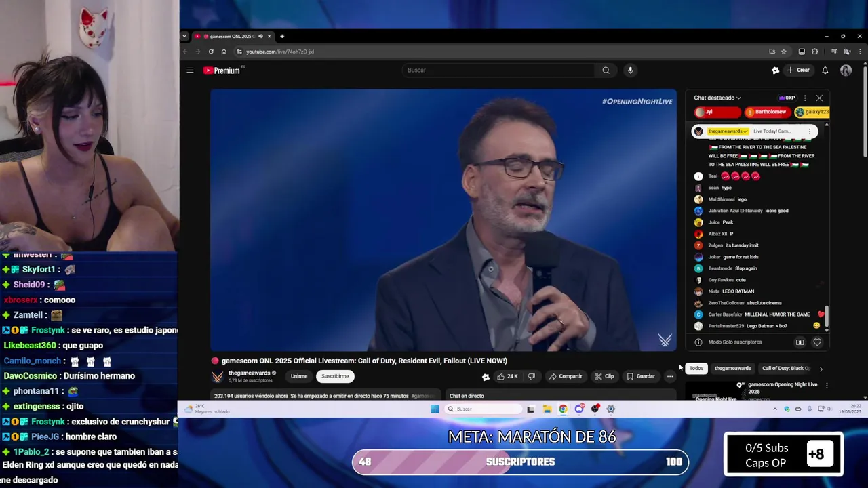This screenshot has width=868, height=488.
Task: Open thegameawards channel avatar
Action: [x=218, y=377]
